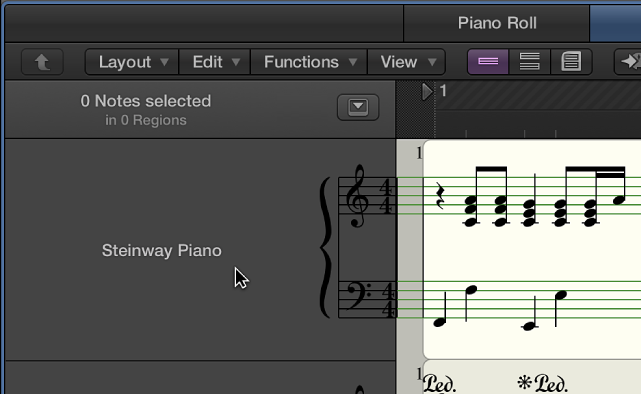The image size is (642, 394).
Task: Click the treble clef on the staff
Action: pyautogui.click(x=357, y=196)
